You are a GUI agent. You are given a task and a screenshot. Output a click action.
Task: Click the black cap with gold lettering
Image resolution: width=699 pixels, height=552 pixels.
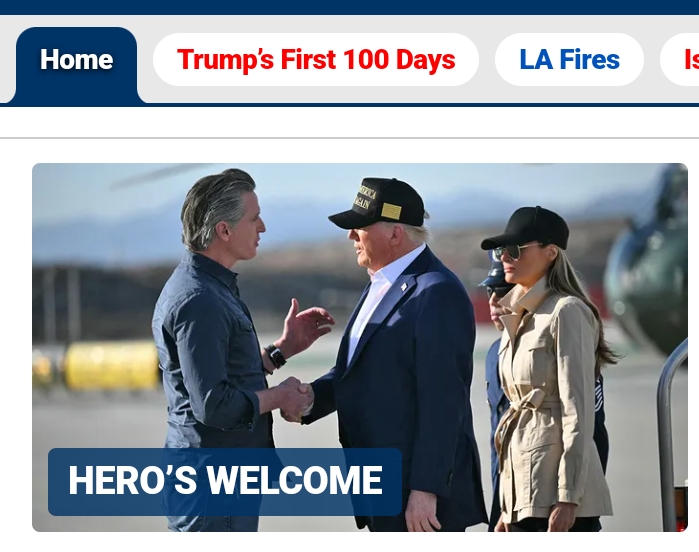[x=377, y=203]
